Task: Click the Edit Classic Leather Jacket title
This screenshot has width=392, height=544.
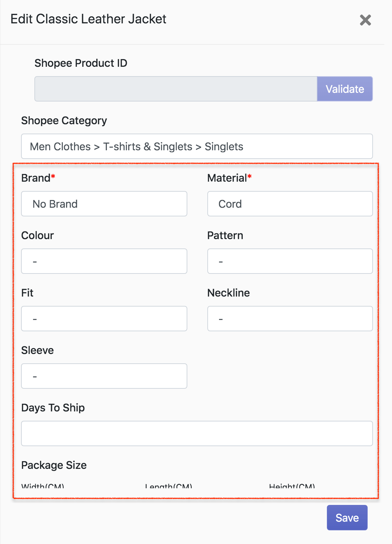Action: pyautogui.click(x=88, y=19)
